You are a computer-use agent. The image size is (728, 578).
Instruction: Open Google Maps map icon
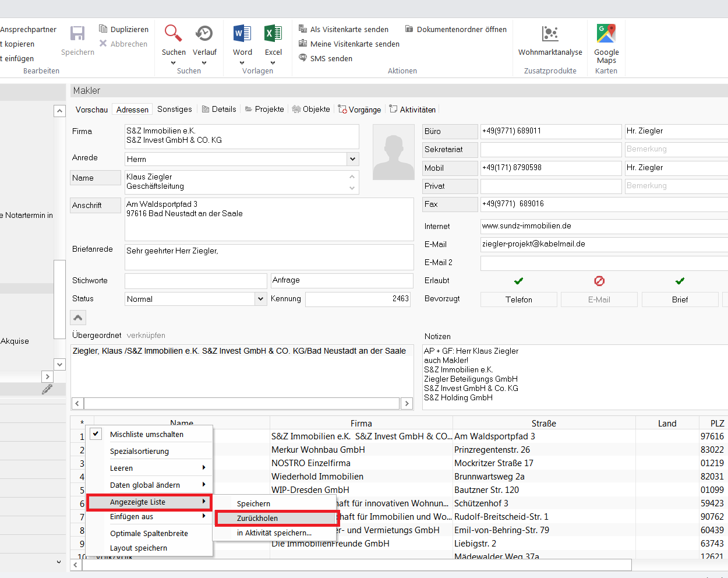click(606, 34)
